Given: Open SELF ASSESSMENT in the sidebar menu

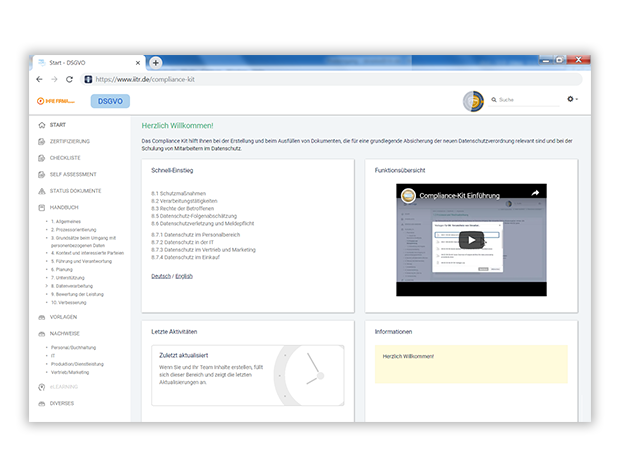Looking at the screenshot, I should [73, 174].
